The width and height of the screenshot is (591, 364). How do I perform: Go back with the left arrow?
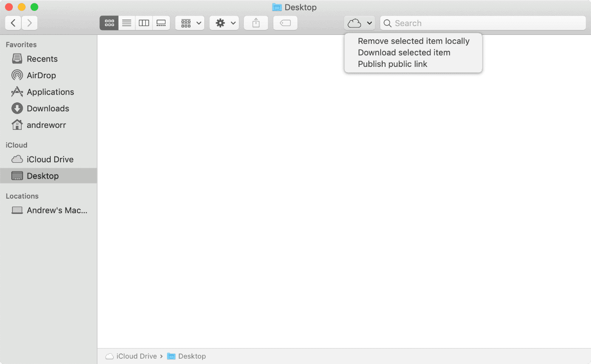13,23
